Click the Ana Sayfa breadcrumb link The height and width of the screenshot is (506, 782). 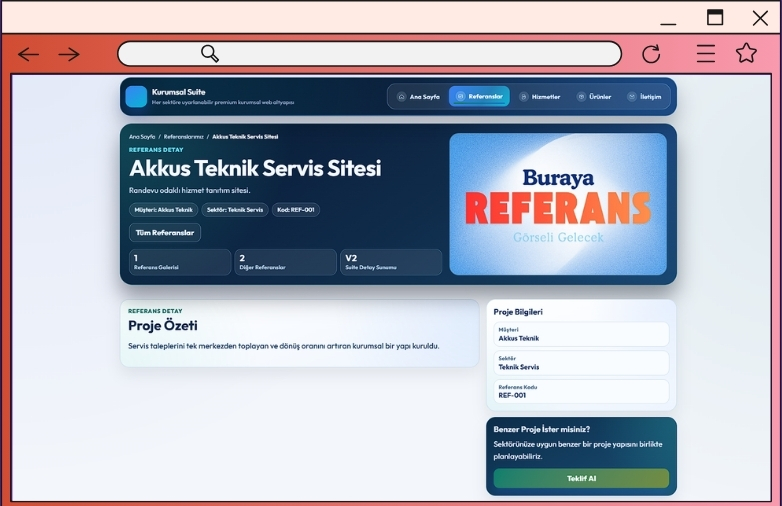tap(142, 137)
